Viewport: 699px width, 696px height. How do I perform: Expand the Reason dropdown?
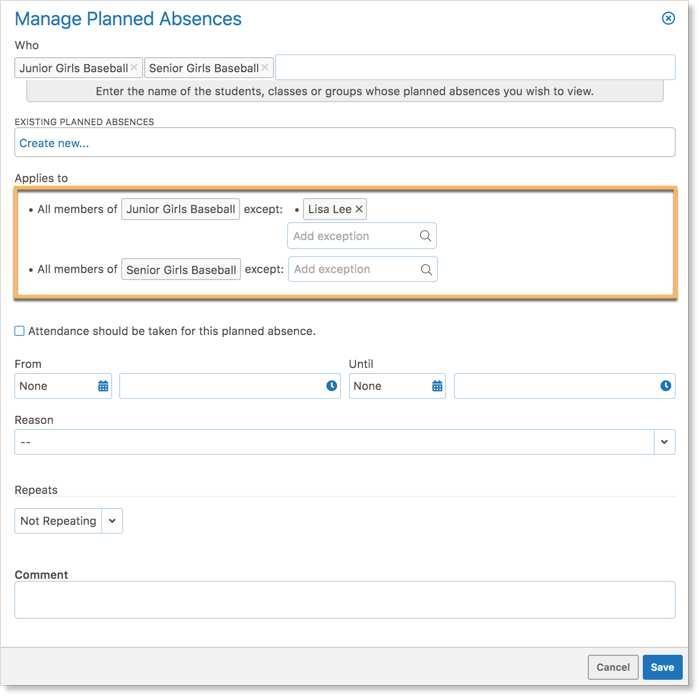tap(664, 442)
